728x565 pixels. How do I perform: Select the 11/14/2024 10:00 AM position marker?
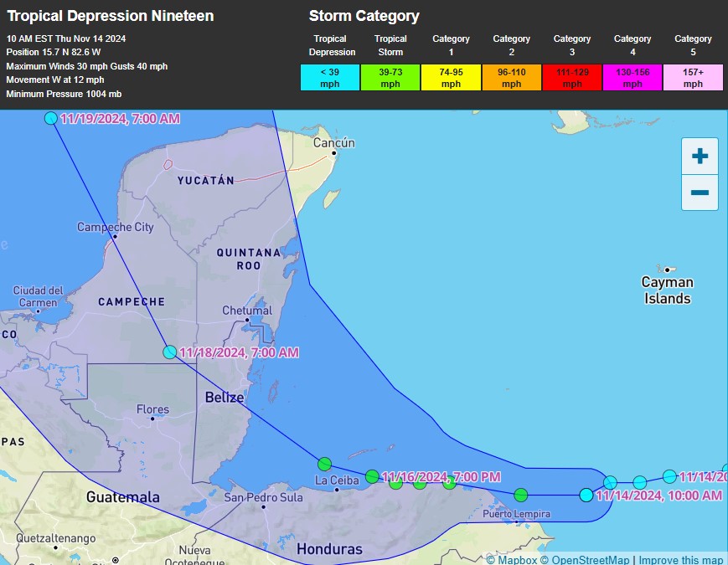click(586, 495)
